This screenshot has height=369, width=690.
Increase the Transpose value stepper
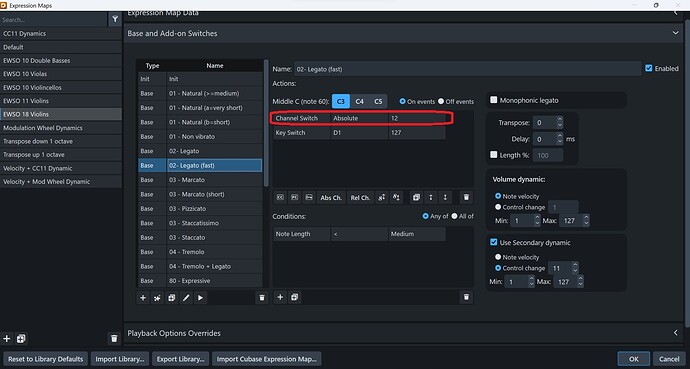[x=559, y=120]
